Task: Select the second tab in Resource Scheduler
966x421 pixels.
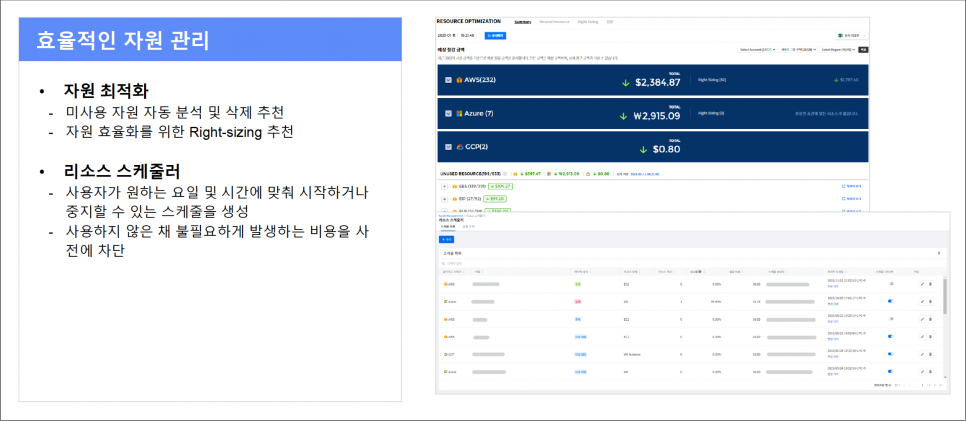Action: [x=469, y=227]
